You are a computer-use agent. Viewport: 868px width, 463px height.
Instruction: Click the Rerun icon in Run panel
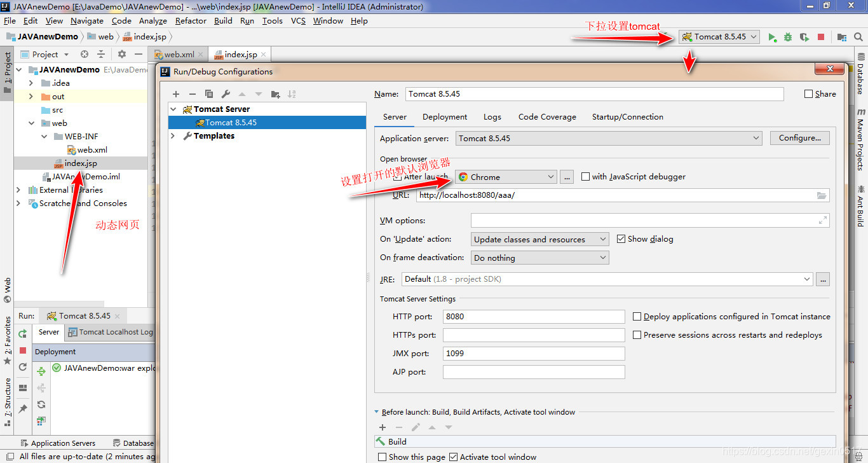click(x=23, y=333)
